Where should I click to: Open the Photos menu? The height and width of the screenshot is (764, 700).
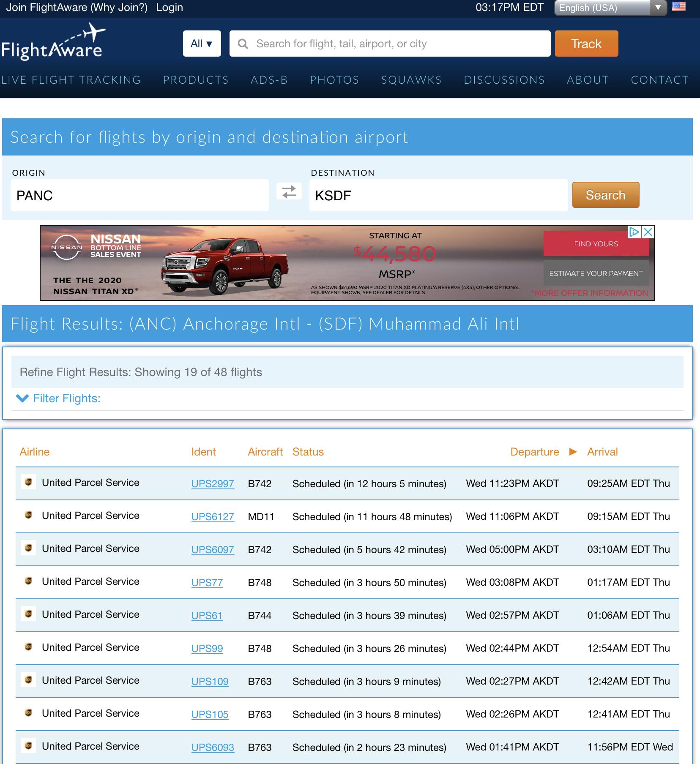[x=334, y=80]
